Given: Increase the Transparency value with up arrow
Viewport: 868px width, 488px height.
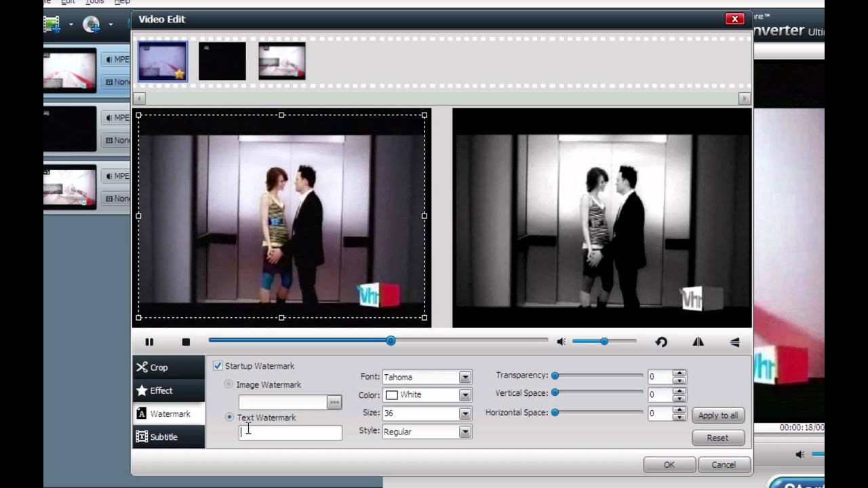Looking at the screenshot, I should 679,373.
